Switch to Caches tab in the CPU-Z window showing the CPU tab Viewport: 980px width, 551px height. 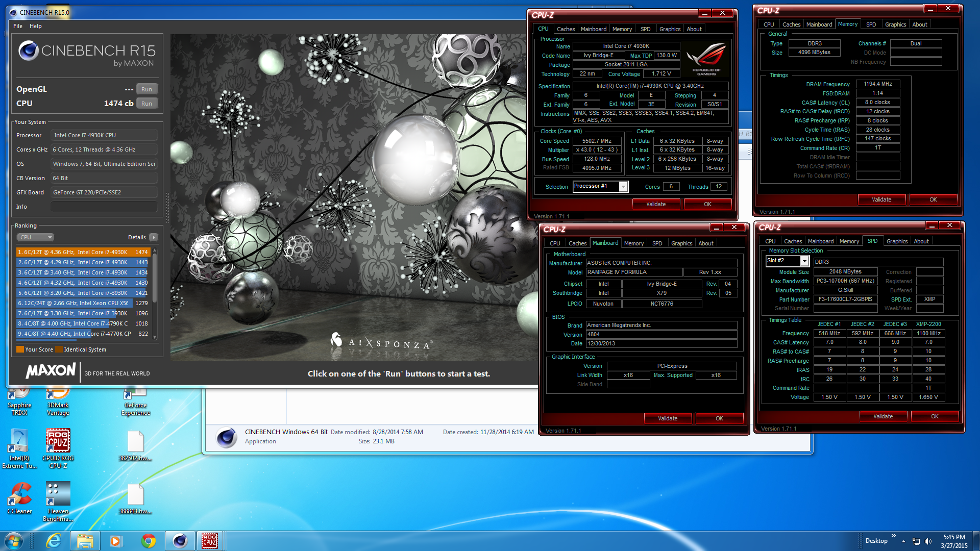[566, 29]
